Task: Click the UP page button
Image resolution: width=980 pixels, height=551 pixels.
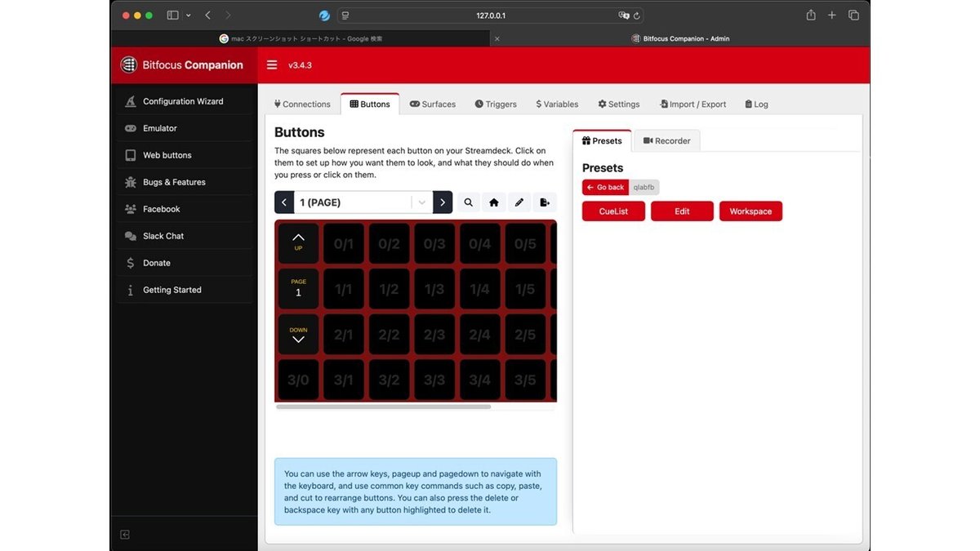Action: (298, 243)
